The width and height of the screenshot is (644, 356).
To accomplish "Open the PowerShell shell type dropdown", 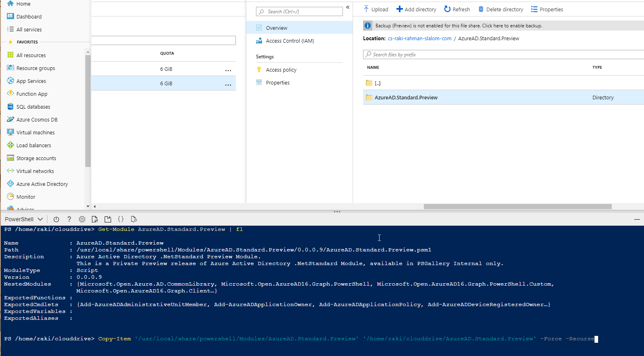I will point(24,219).
